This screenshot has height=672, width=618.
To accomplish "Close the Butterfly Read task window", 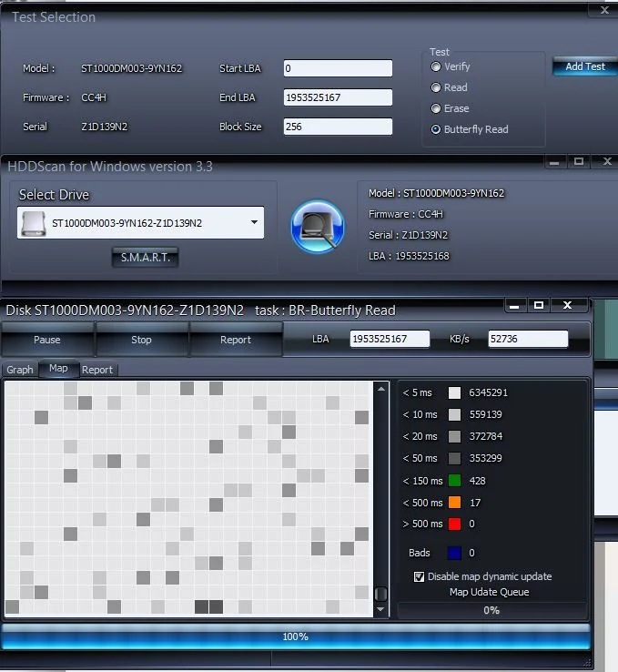I will (x=568, y=306).
